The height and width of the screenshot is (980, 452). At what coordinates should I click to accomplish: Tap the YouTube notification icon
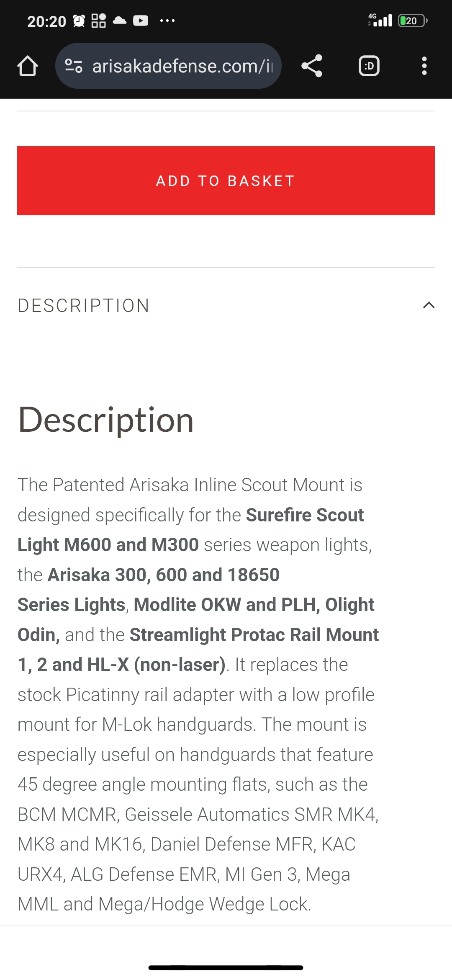(x=141, y=21)
